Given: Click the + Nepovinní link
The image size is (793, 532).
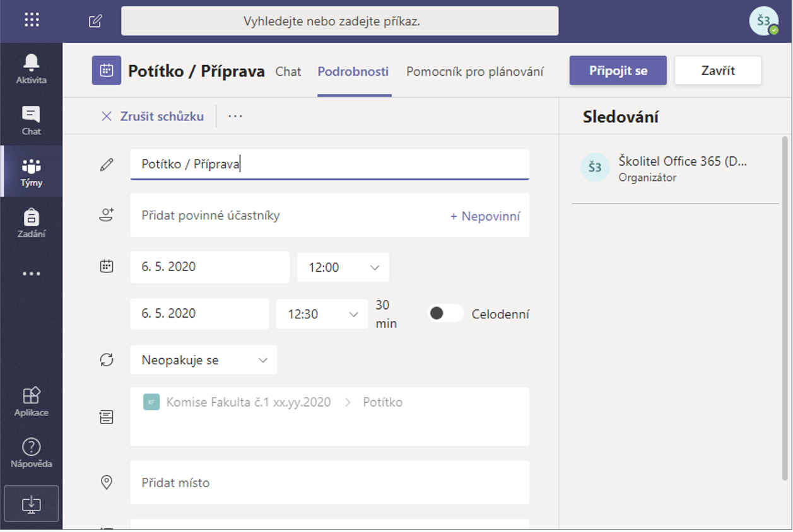Looking at the screenshot, I should [x=485, y=216].
